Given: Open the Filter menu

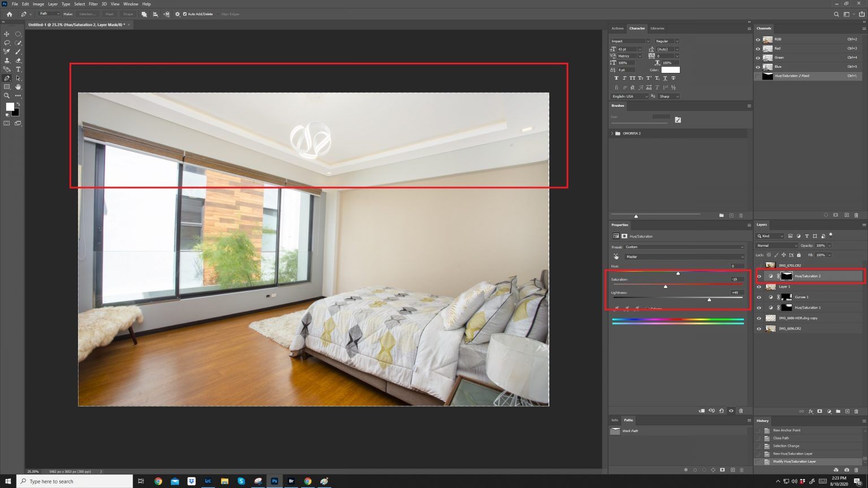Looking at the screenshot, I should [93, 4].
